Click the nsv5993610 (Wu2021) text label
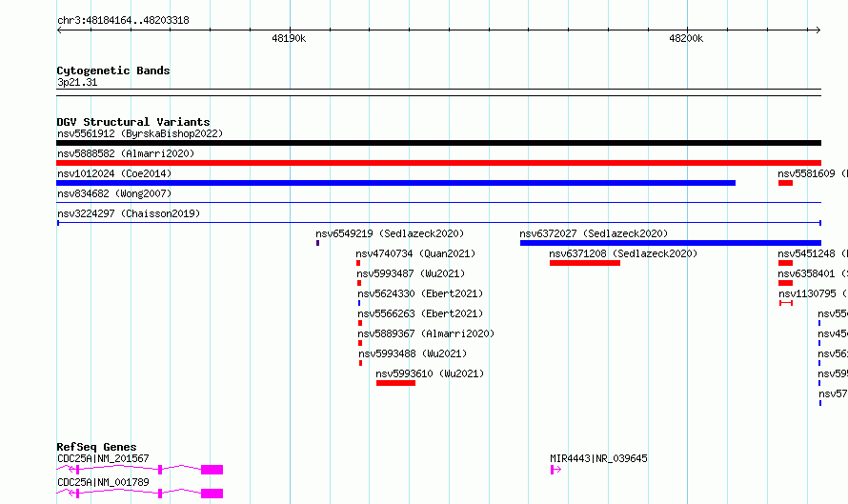The width and height of the screenshot is (848, 504). 430,373
